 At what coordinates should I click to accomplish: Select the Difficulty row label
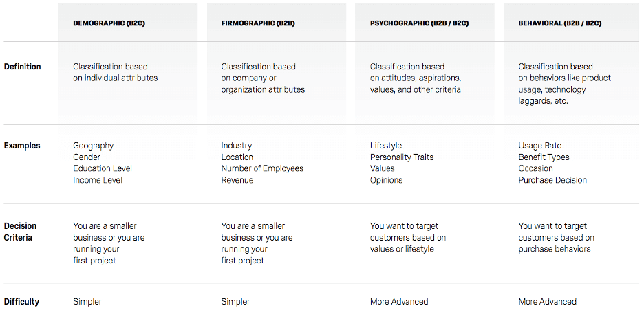click(x=21, y=302)
